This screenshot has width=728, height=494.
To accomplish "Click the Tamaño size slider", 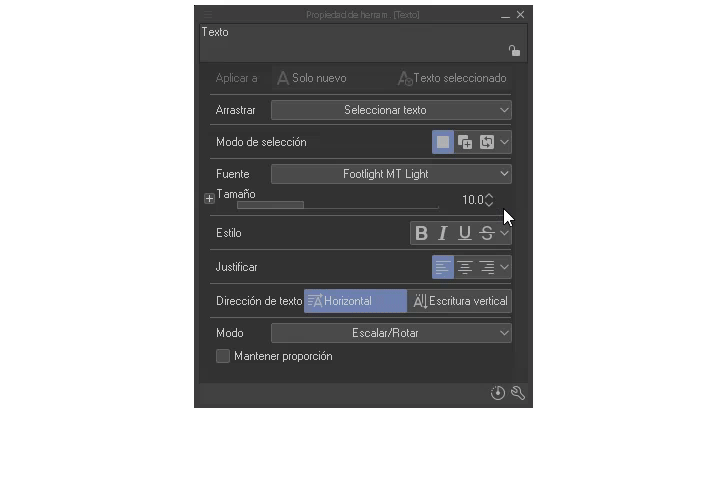I will (x=337, y=205).
